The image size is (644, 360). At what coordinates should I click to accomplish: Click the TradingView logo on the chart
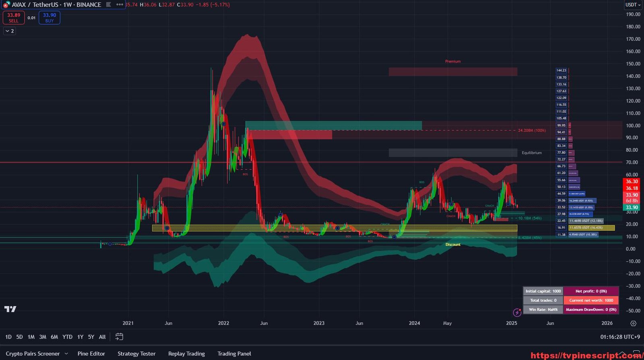(10, 309)
